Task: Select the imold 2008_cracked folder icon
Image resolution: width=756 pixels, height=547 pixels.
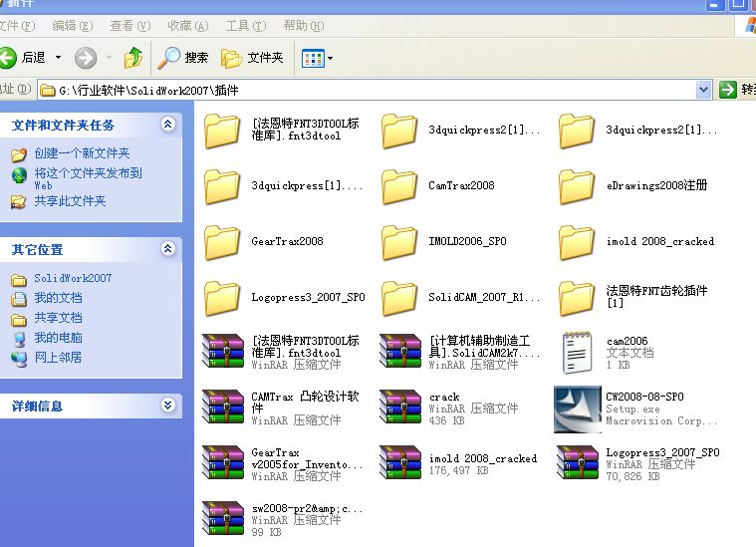Action: (x=577, y=243)
